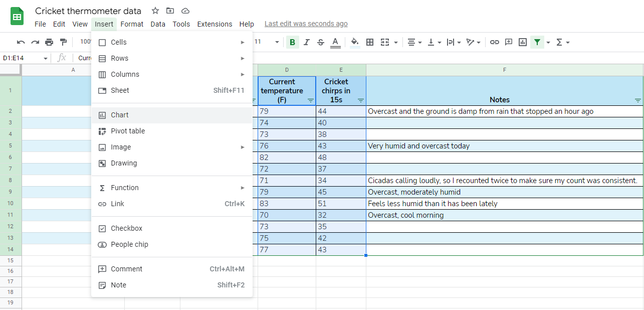
Task: Select the paint format roller icon
Action: 63,42
